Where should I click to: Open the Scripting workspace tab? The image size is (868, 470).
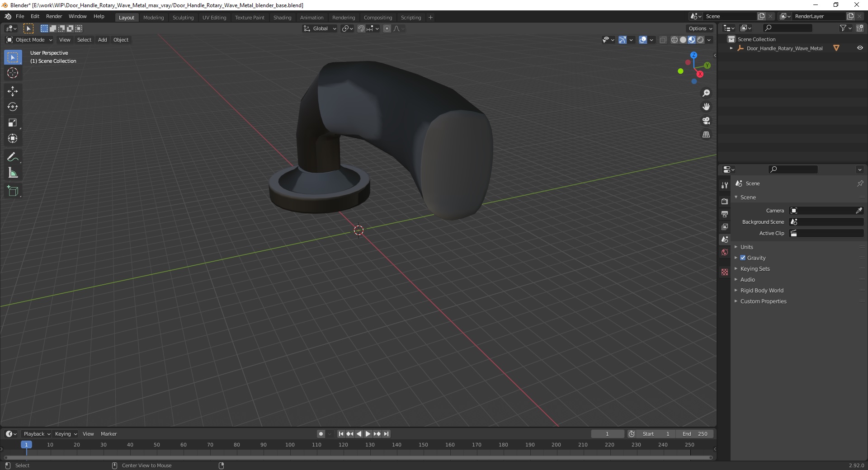click(410, 18)
